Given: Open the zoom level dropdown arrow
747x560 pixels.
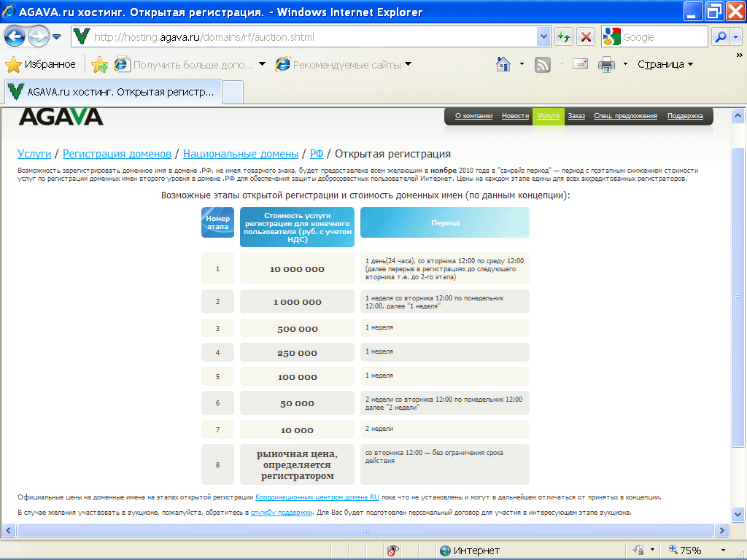Looking at the screenshot, I should [723, 551].
